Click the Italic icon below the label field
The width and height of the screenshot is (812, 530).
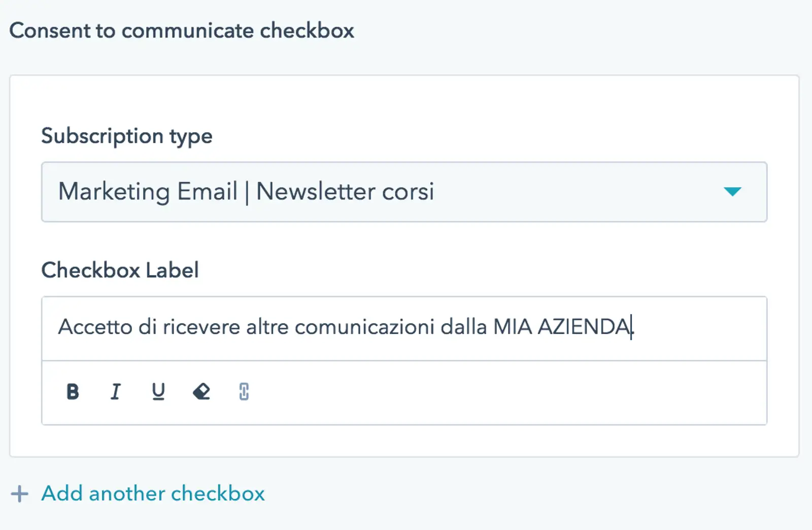click(116, 391)
